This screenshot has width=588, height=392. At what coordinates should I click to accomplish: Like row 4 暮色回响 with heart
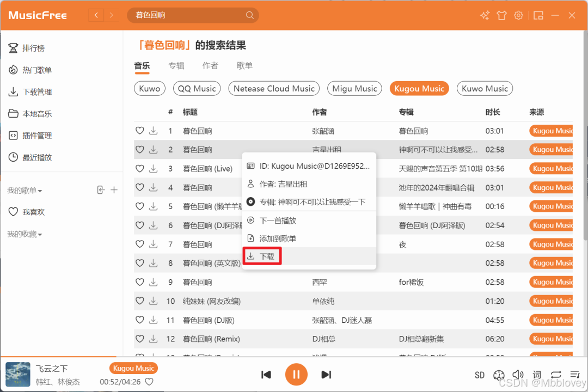click(x=139, y=187)
